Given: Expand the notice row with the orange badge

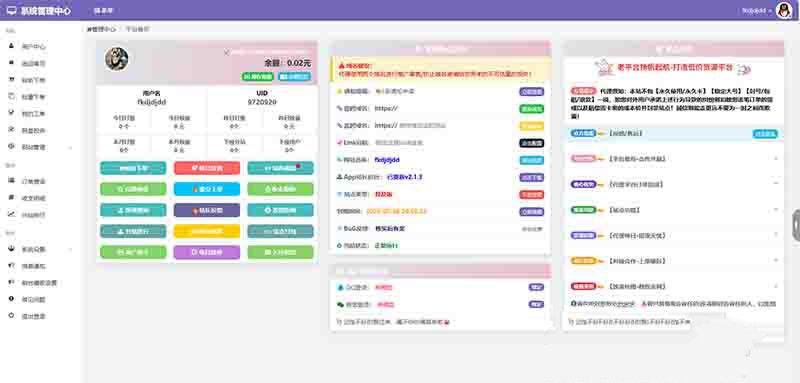Looking at the screenshot, I should click(673, 261).
